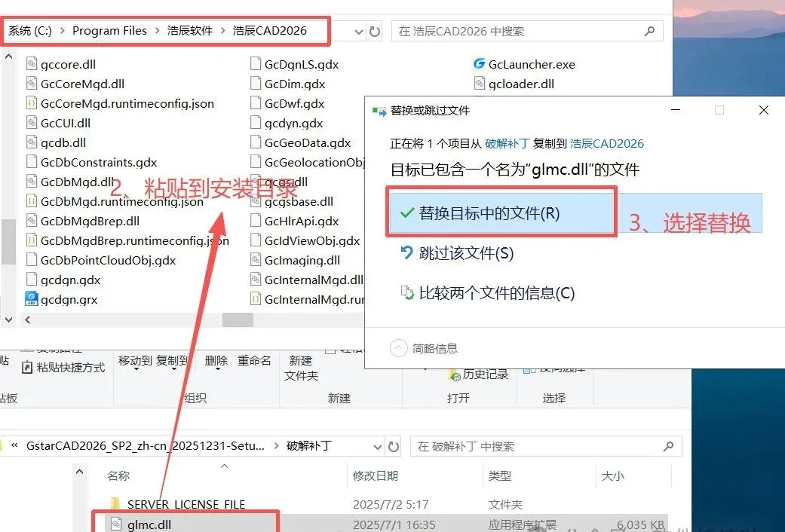Select GcCUI.dll file
This screenshot has height=532, width=785.
point(59,123)
